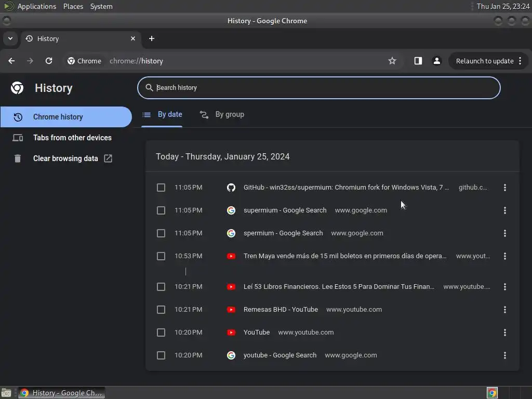The width and height of the screenshot is (532, 399).
Task: Open actions menu for youtube Google Search
Action: pyautogui.click(x=505, y=355)
